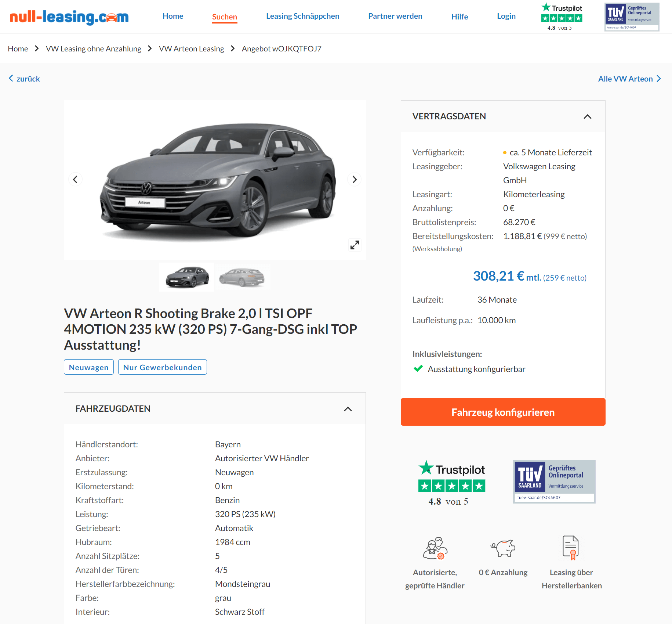Open the Hilfe menu item
The height and width of the screenshot is (624, 672).
(459, 17)
